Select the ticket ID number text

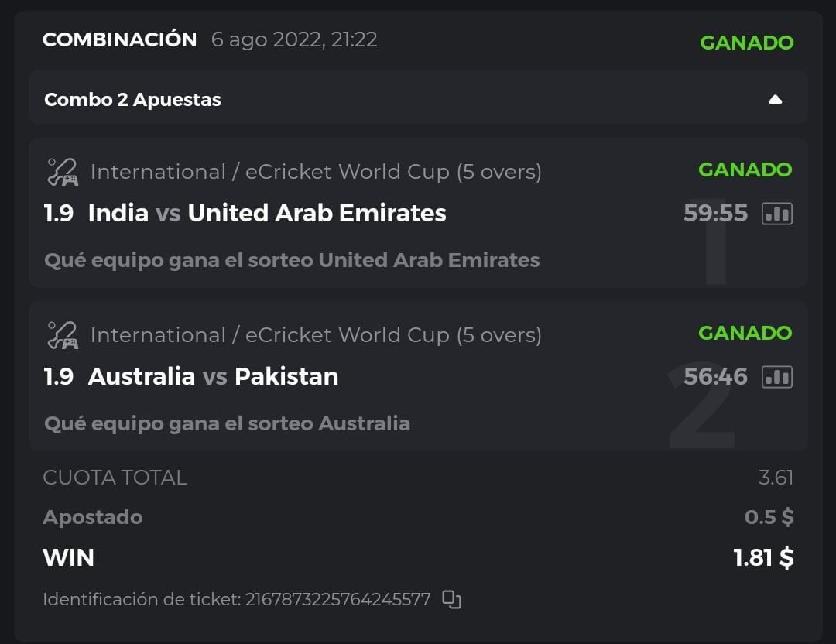tap(337, 599)
